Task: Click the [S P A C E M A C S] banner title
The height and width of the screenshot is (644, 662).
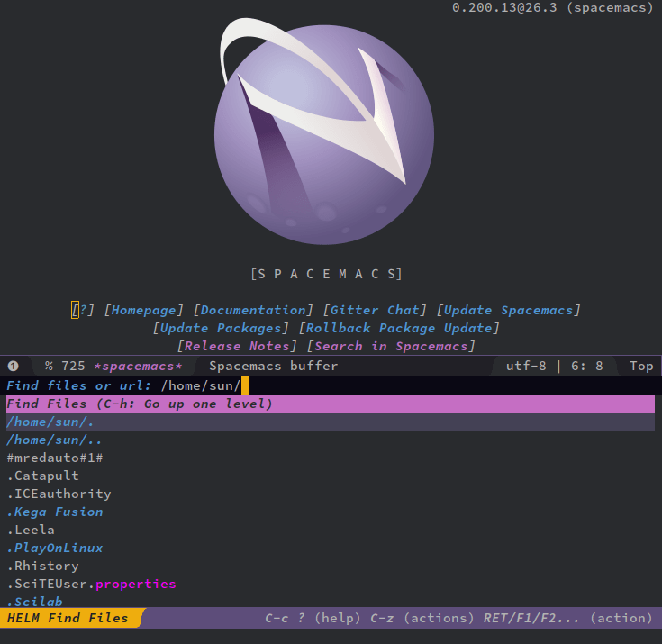Action: pos(327,274)
